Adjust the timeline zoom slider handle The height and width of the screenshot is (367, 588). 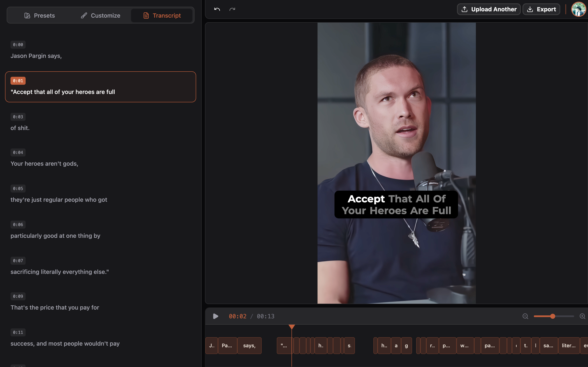(x=553, y=316)
